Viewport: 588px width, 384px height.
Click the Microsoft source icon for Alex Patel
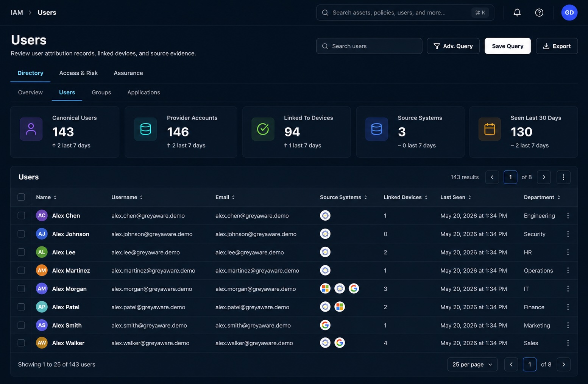[x=340, y=307]
